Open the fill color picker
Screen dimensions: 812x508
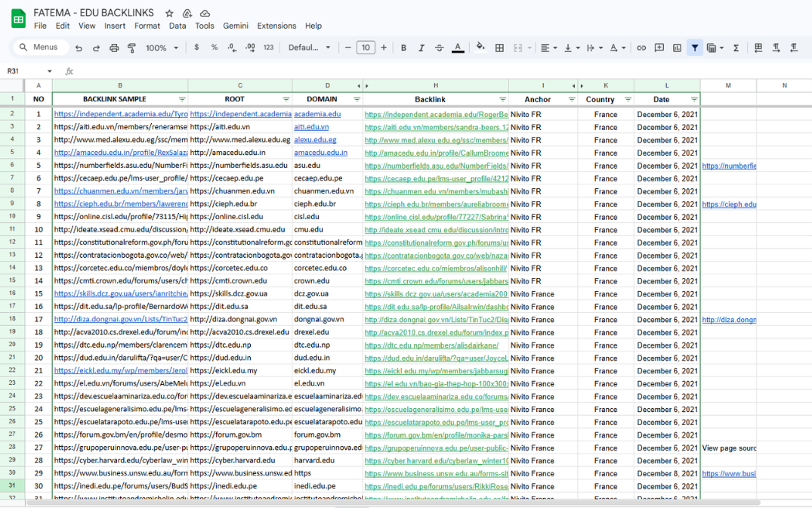pos(480,48)
